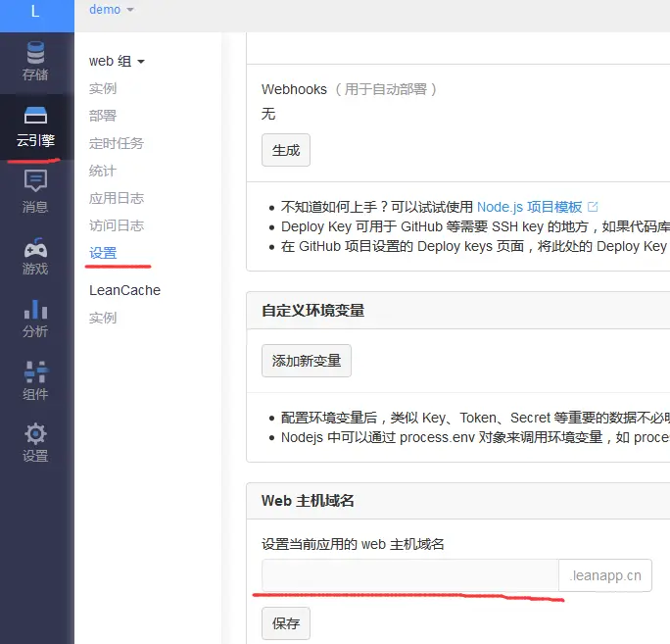670x644 pixels.
Task: Click the L logo at top left
Action: point(35,11)
